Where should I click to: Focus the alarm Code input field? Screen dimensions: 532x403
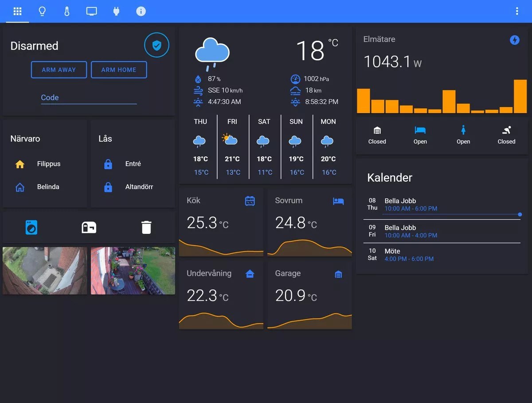tap(89, 97)
